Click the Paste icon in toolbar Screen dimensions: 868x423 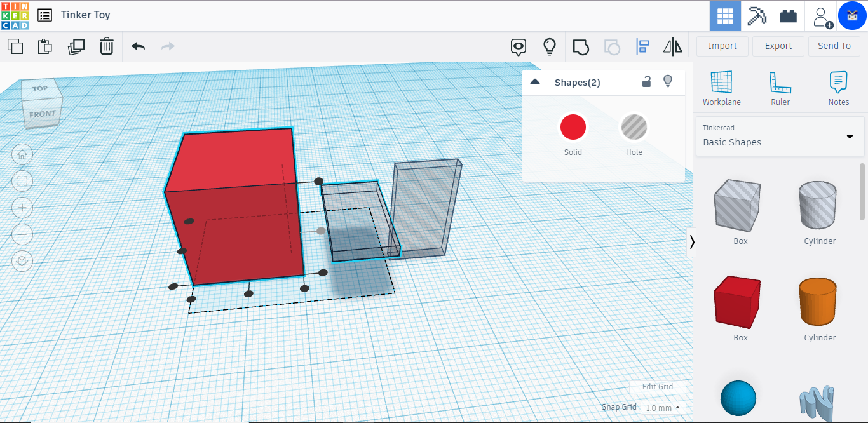tap(44, 46)
